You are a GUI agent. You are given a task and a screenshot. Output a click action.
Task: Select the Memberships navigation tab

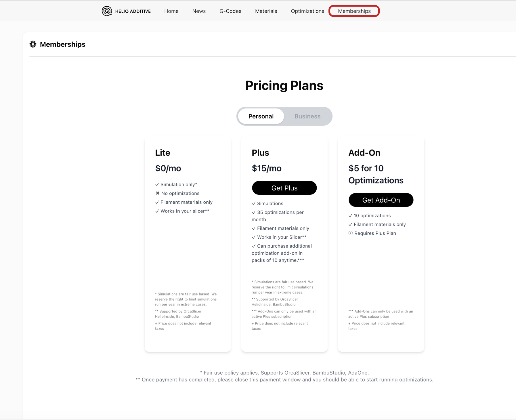pos(354,11)
